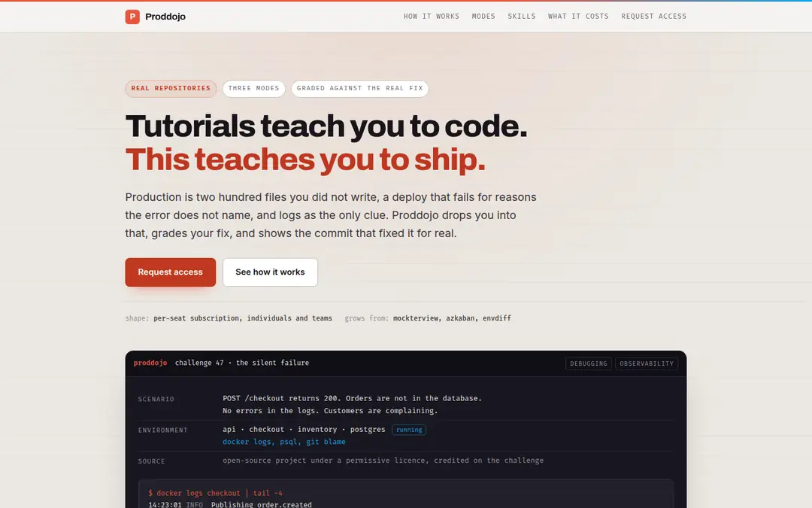Click the See how it works button

pyautogui.click(x=271, y=272)
